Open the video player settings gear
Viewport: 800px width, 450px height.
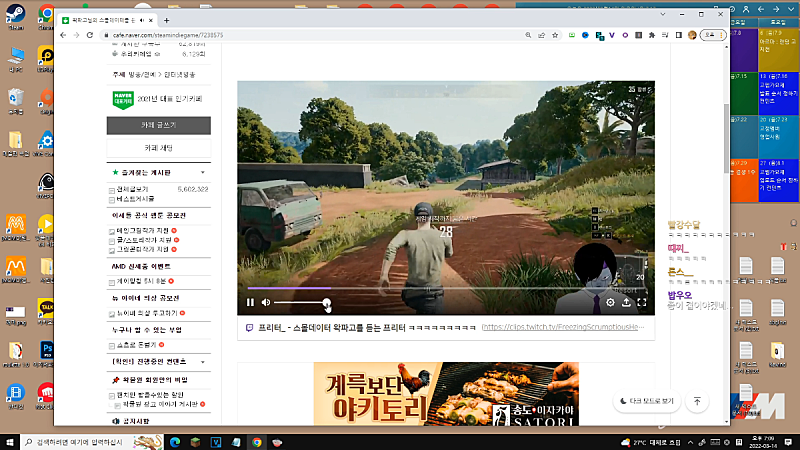point(611,302)
